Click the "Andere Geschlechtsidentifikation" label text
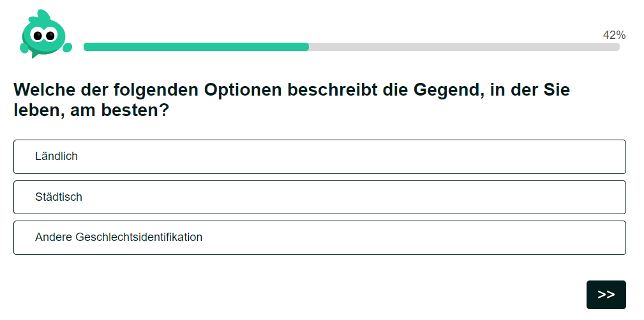 point(119,237)
